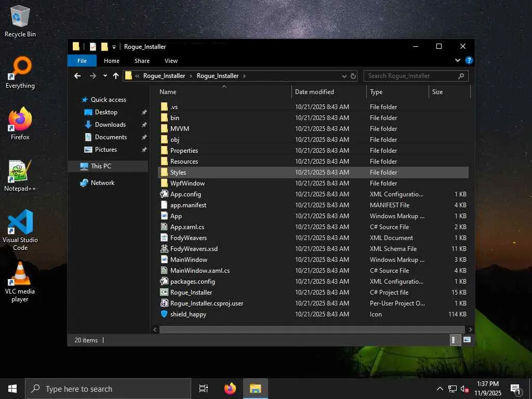Click the Back navigation arrow
This screenshot has width=532, height=399.
tap(77, 76)
